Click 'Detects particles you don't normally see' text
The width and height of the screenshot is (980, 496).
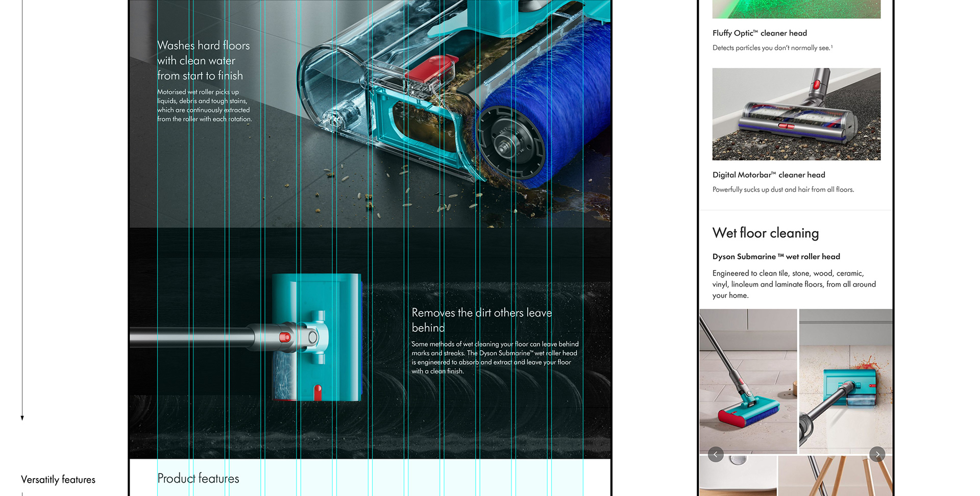pyautogui.click(x=772, y=48)
